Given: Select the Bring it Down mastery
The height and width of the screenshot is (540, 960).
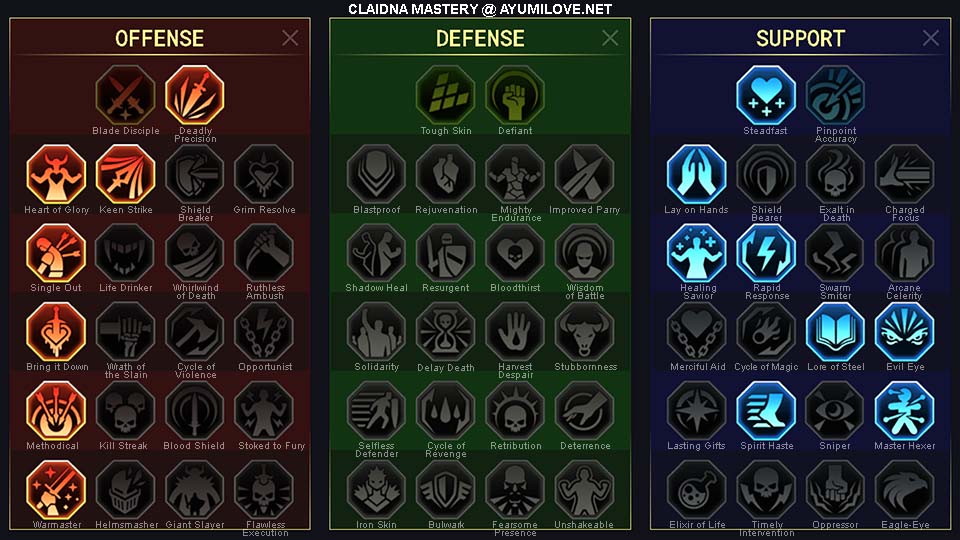Looking at the screenshot, I should pyautogui.click(x=56, y=332).
